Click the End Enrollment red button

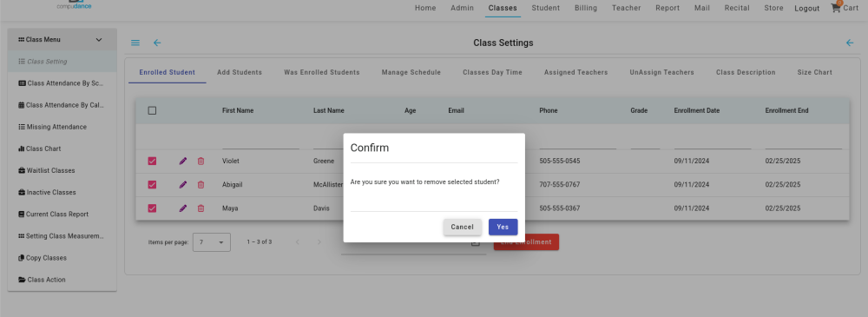tap(526, 242)
